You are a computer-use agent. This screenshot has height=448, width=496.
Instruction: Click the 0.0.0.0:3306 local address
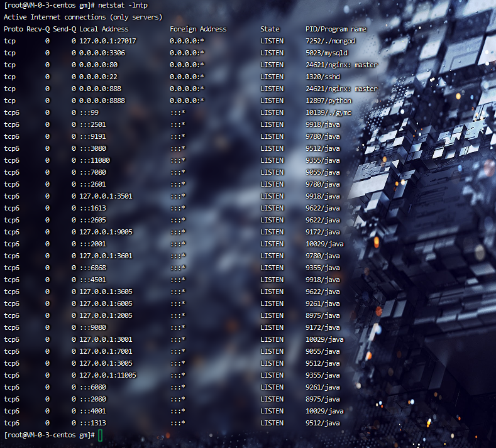pos(102,53)
